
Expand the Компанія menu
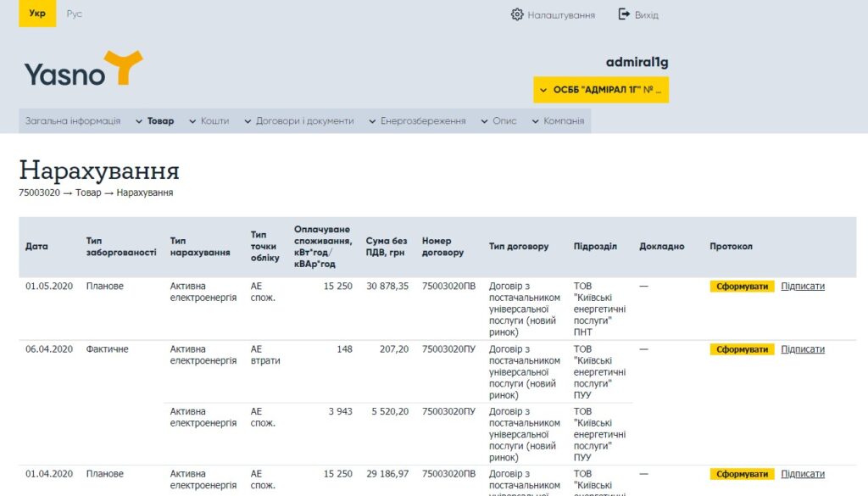[564, 120]
